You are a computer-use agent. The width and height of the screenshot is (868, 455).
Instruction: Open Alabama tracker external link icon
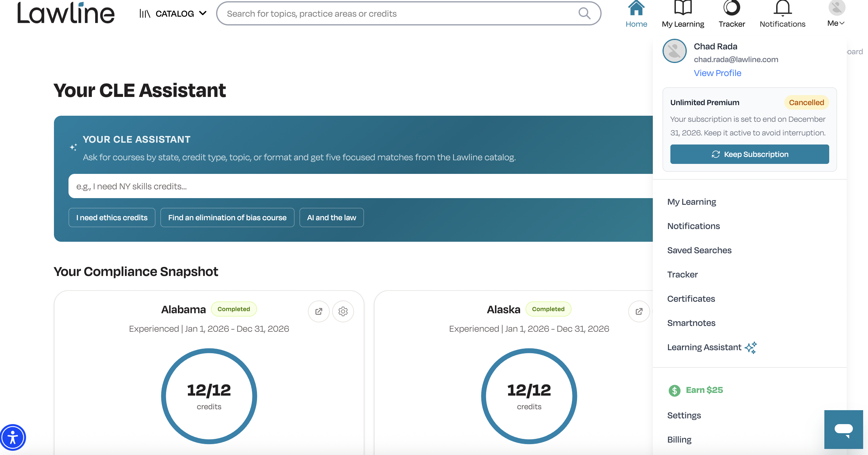click(319, 311)
